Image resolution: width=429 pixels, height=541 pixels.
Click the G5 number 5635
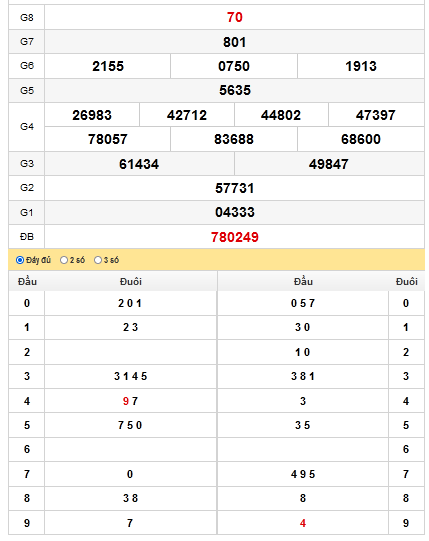pos(235,90)
